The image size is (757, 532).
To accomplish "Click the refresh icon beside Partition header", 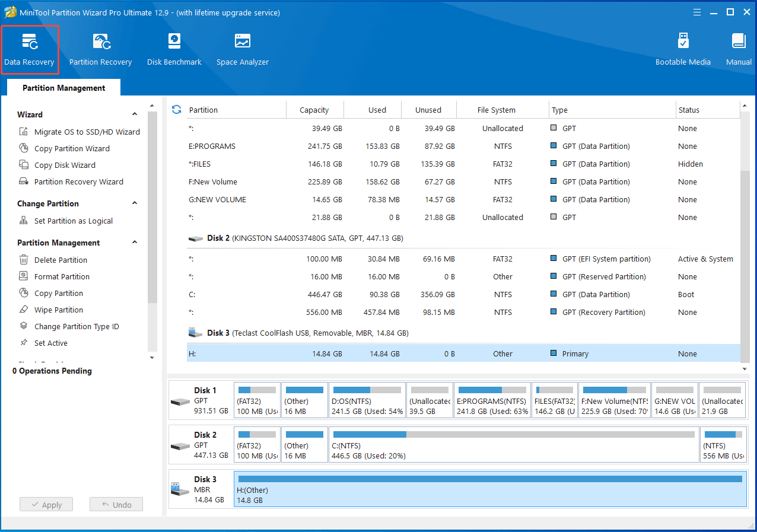I will point(176,109).
